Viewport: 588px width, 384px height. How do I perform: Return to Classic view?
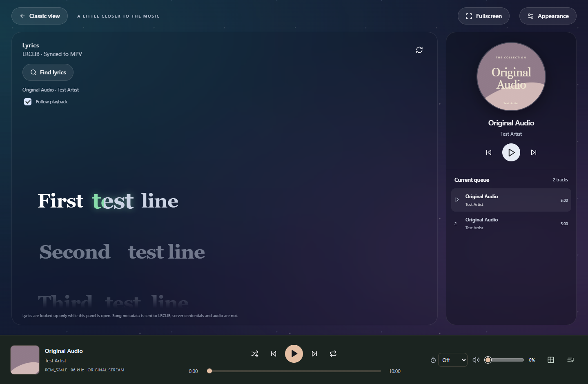pos(40,16)
